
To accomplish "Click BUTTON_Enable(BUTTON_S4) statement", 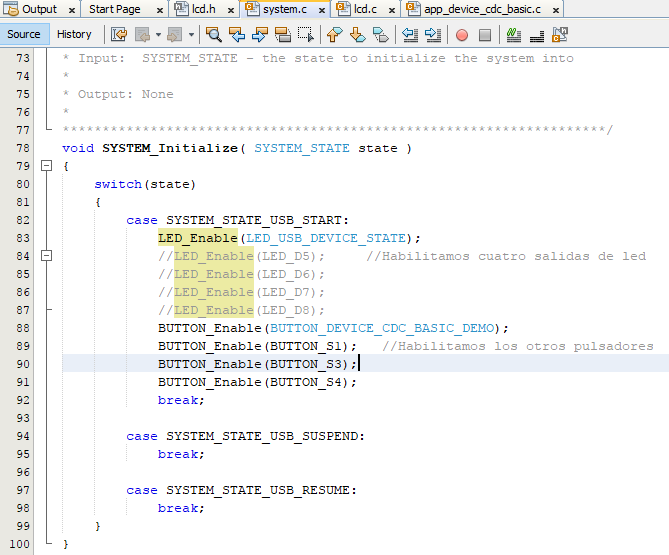I will [x=257, y=382].
